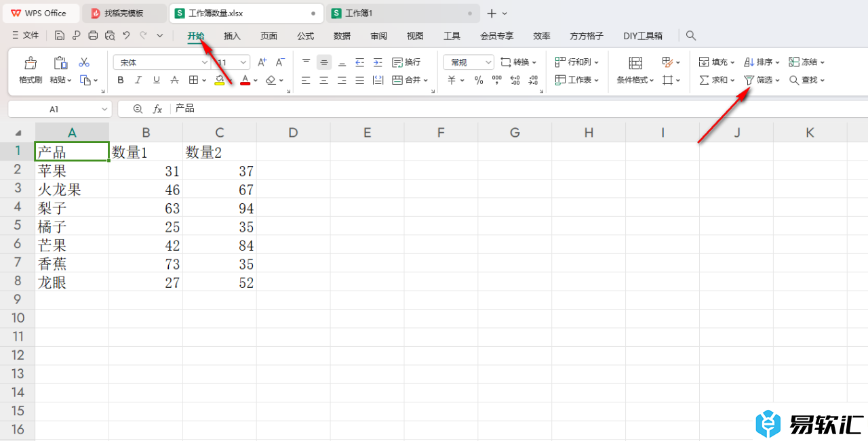868x441 pixels.
Task: Toggle align right horizontal alignment
Action: coord(342,80)
